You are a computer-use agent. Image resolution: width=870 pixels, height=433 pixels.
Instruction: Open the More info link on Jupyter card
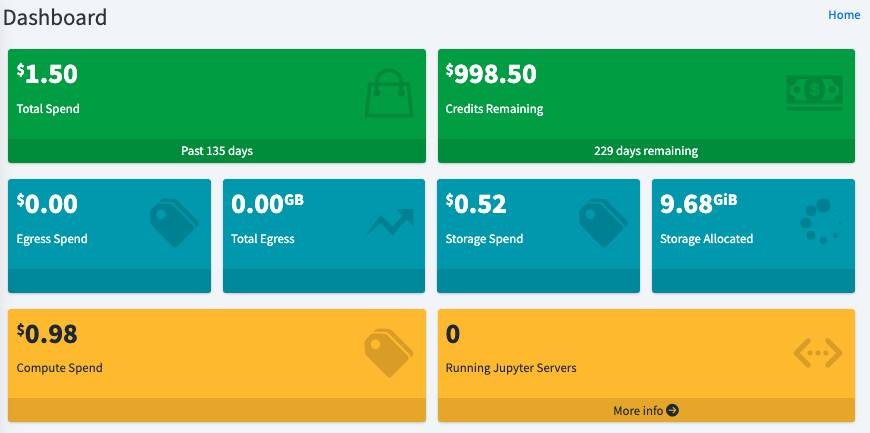[x=646, y=411]
